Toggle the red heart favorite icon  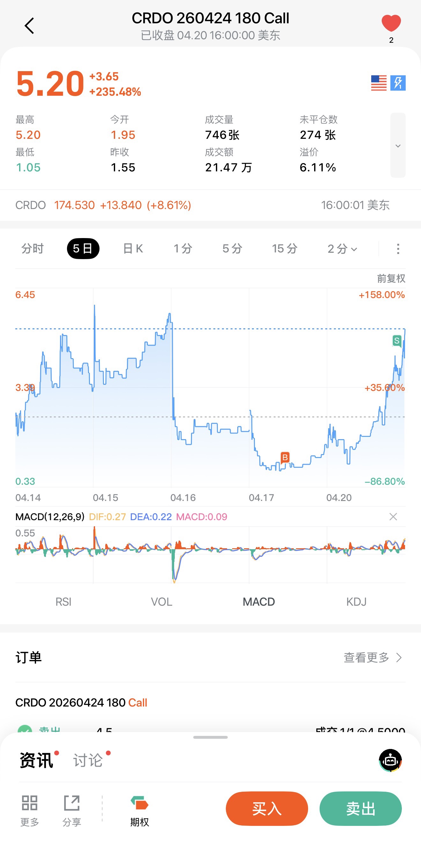tap(391, 24)
